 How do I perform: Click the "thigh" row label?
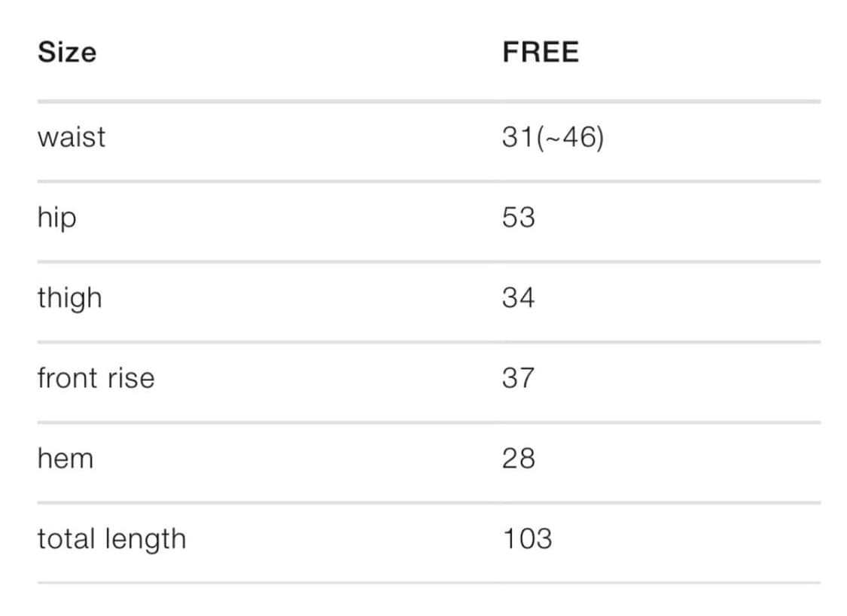click(x=69, y=298)
